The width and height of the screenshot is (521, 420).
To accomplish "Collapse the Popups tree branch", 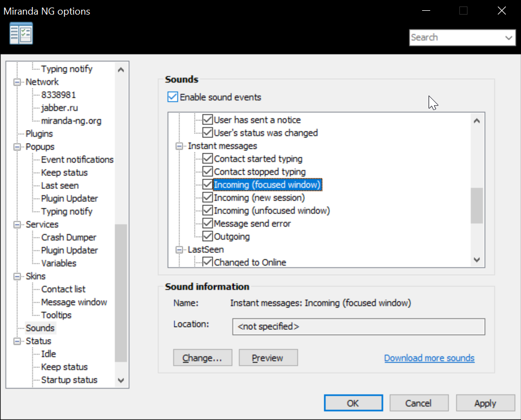I will tap(16, 146).
